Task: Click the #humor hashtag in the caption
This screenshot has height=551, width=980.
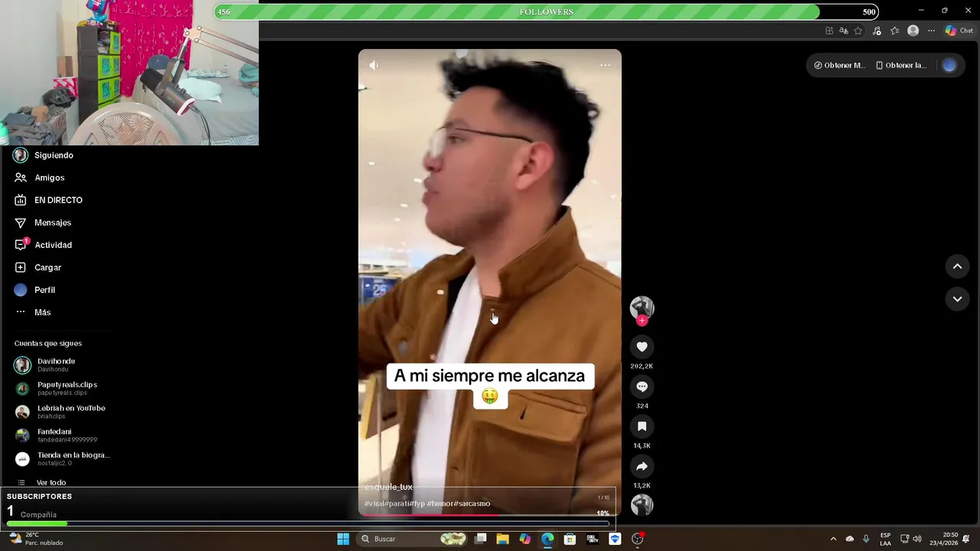Action: (439, 504)
